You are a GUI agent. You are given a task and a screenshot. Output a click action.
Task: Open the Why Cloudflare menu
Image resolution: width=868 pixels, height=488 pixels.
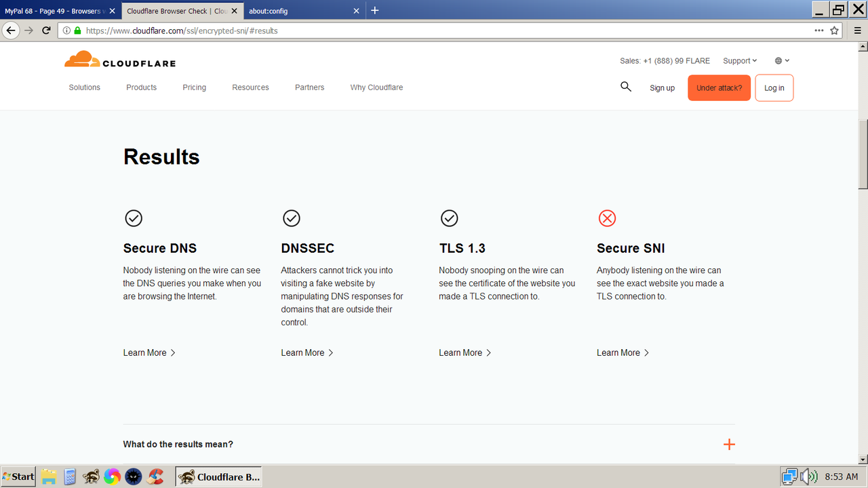[377, 87]
